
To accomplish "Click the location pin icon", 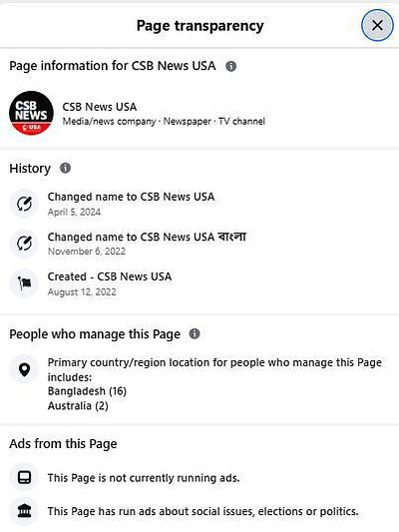I will [x=24, y=369].
